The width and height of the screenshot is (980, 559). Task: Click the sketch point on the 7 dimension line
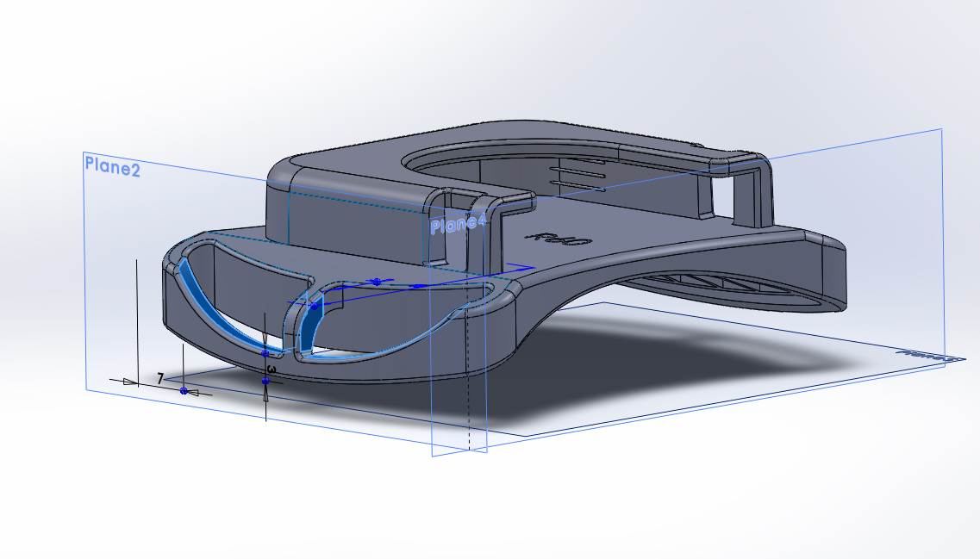(184, 391)
